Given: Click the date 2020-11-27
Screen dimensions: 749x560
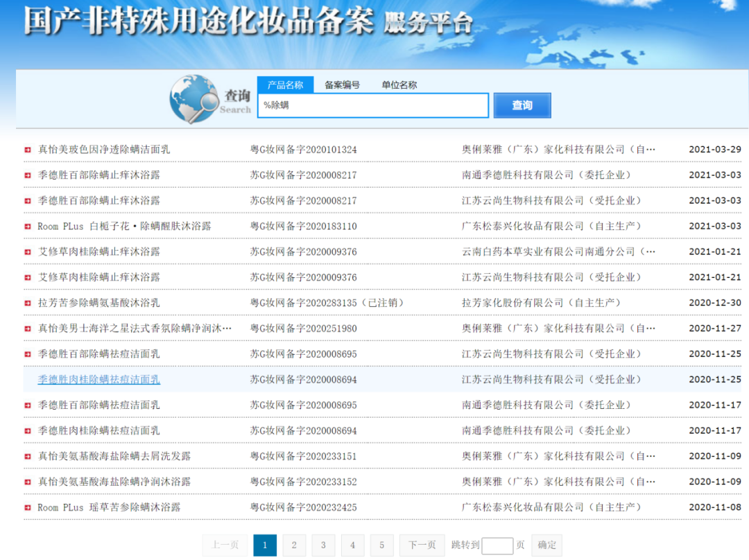Looking at the screenshot, I should [714, 329].
